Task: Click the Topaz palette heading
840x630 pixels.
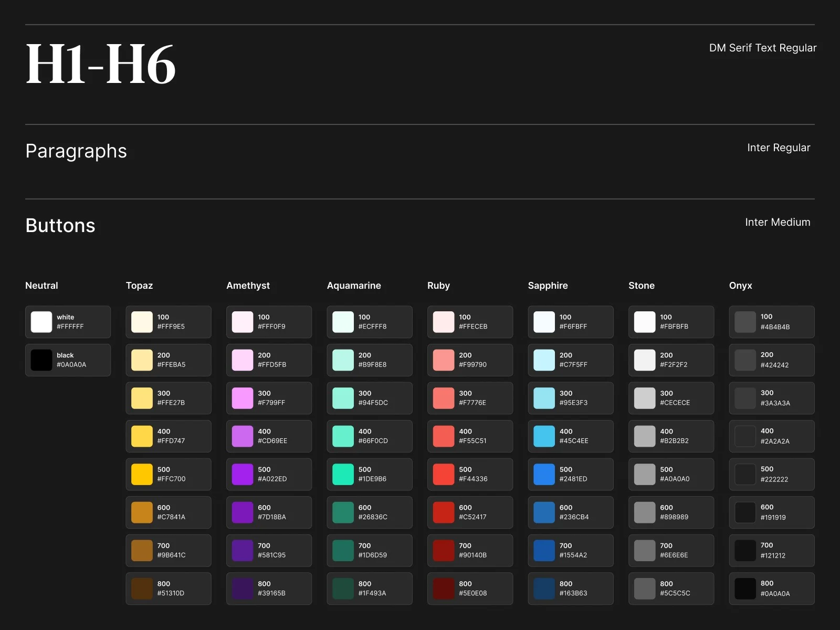Action: point(139,286)
